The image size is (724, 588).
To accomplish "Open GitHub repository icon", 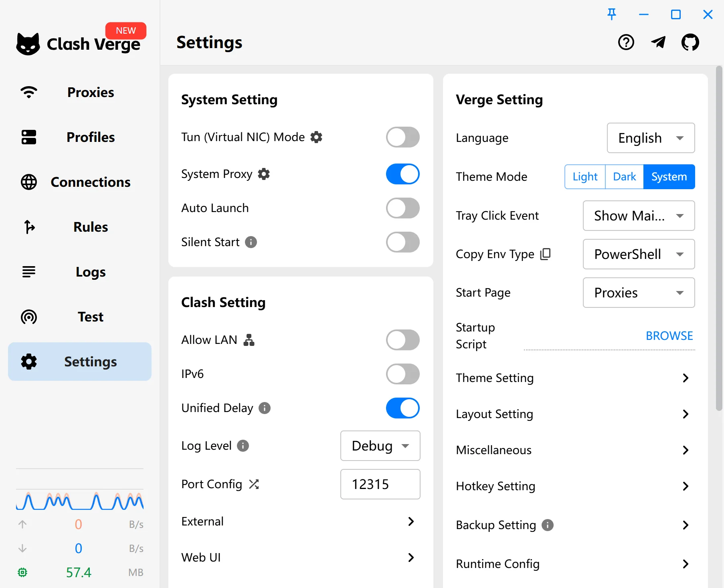I will (690, 42).
